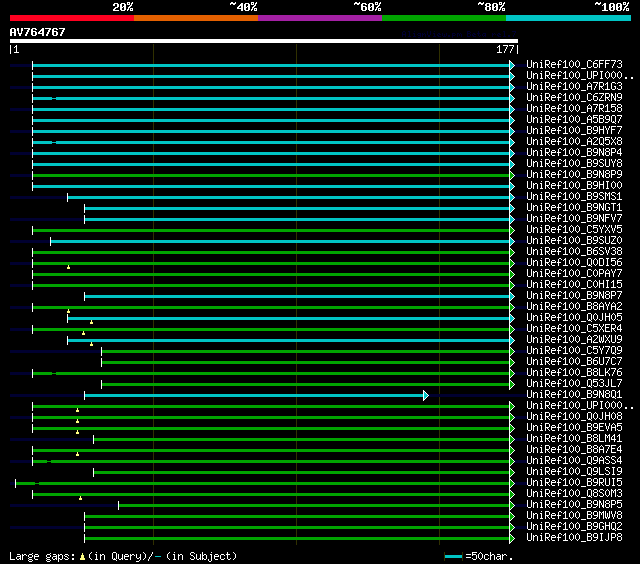Select the UniRef100_B9NGT1 label
The height and width of the screenshot is (564, 640).
click(x=574, y=208)
